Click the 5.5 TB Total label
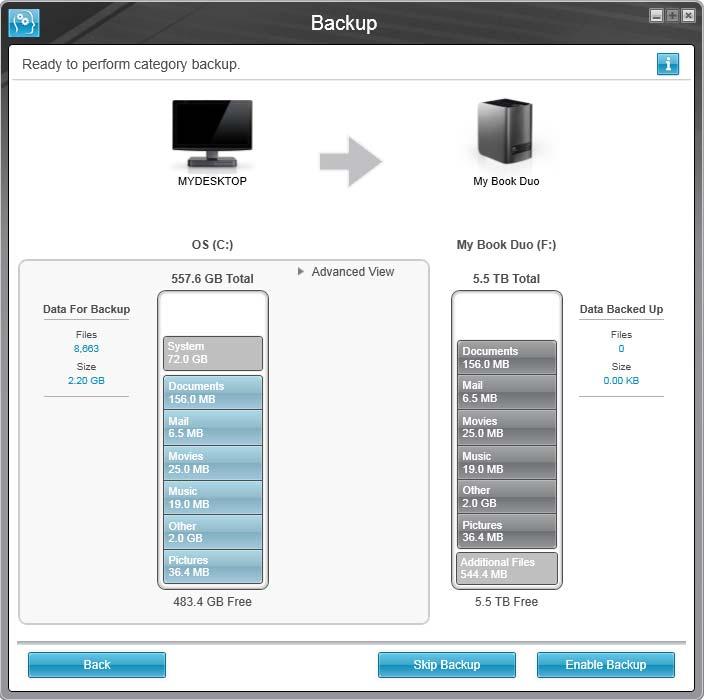Screen dimensions: 704x700 tap(506, 278)
